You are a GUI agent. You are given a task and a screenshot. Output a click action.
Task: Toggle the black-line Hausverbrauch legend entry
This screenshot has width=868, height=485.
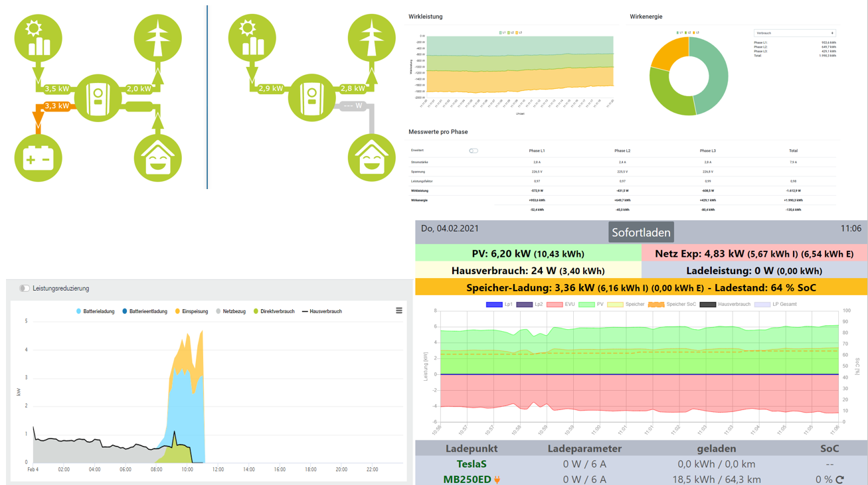coord(322,311)
